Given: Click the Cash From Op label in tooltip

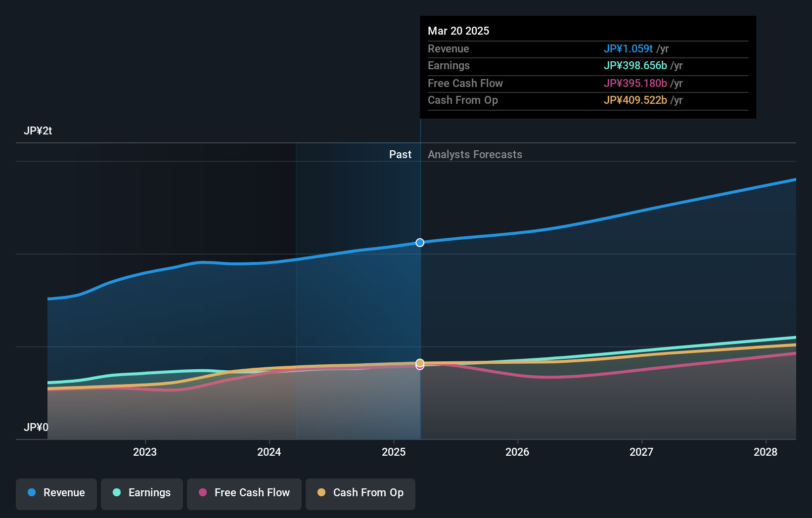Looking at the screenshot, I should 463,100.
